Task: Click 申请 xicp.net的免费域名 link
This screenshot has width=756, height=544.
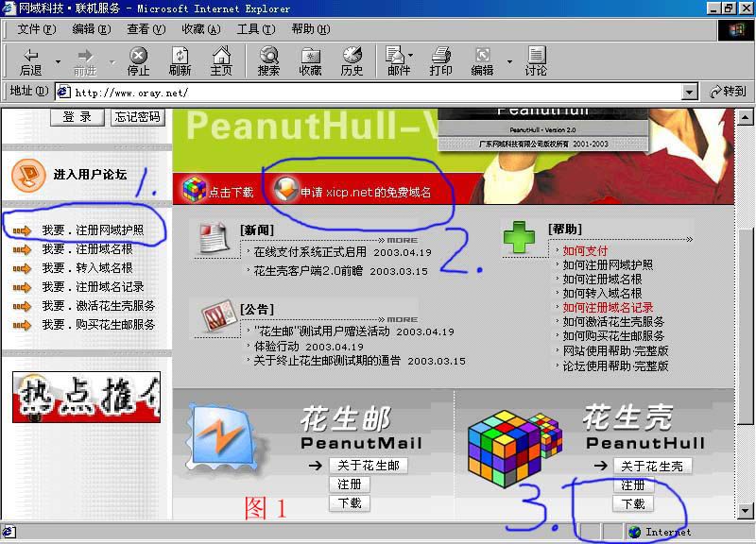Action: pos(366,193)
